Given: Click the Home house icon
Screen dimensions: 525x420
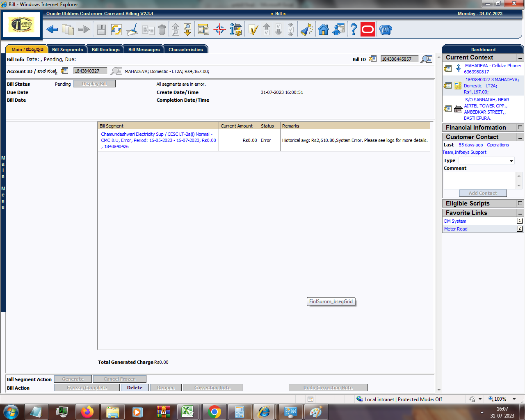Looking at the screenshot, I should 323,30.
